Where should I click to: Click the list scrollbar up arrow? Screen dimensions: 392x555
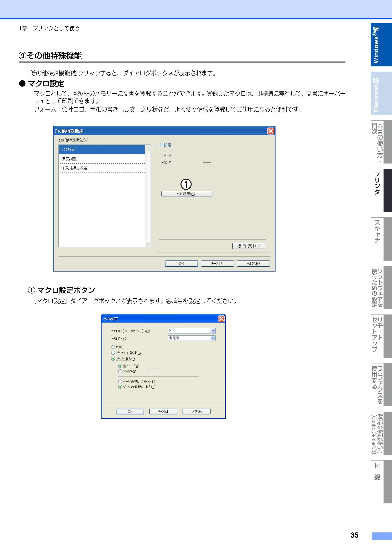click(148, 148)
